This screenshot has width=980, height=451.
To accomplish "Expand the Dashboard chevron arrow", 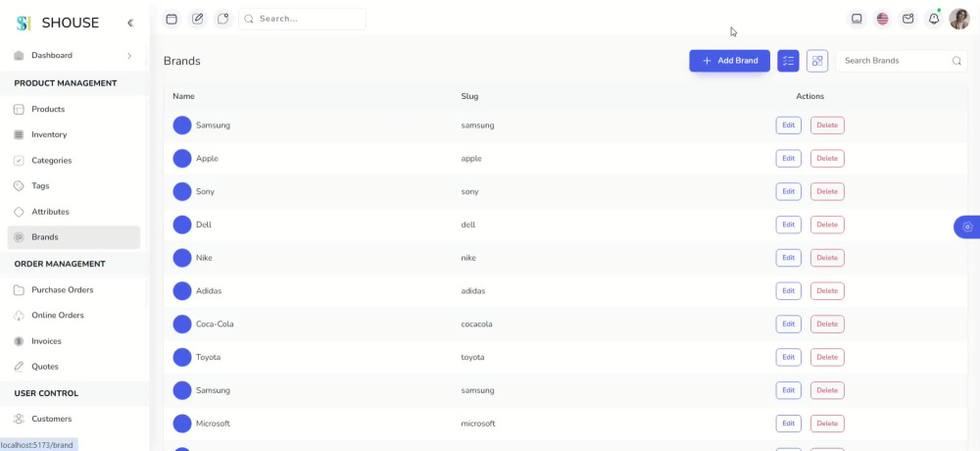I will tap(129, 56).
